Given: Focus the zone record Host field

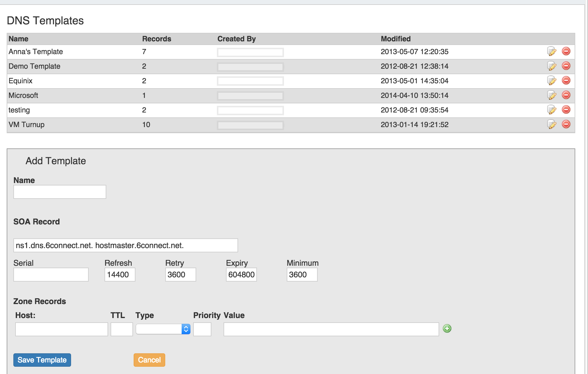Looking at the screenshot, I should coord(62,329).
